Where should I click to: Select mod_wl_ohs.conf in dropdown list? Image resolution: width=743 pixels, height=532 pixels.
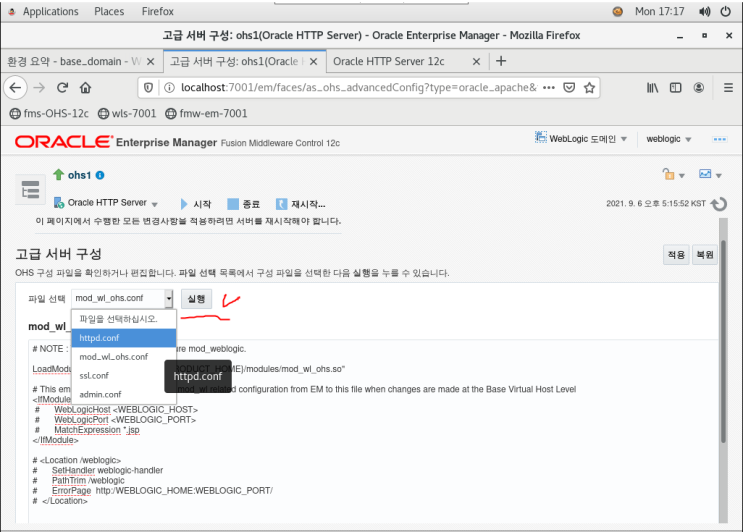click(x=124, y=357)
